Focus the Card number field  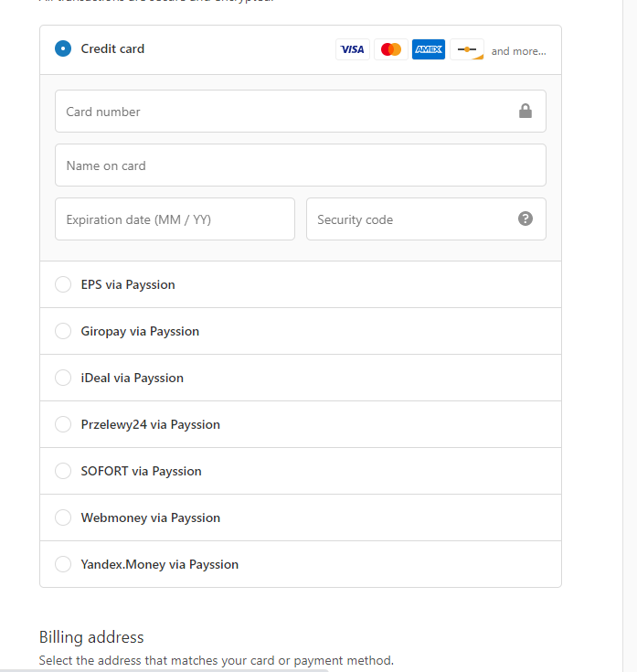pyautogui.click(x=301, y=111)
